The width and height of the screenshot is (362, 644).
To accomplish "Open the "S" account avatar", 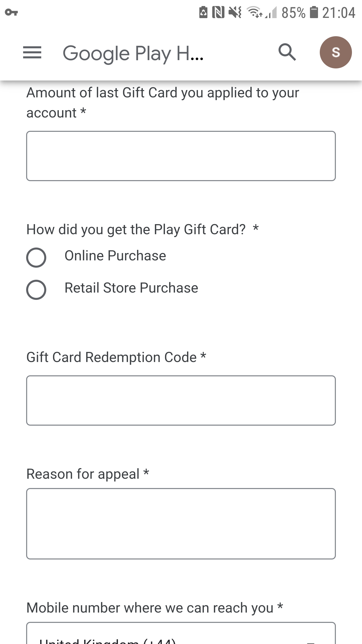I will click(x=336, y=52).
